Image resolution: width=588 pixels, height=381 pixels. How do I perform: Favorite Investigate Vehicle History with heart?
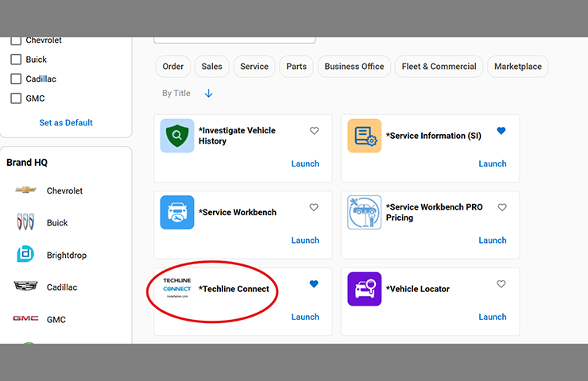coord(314,131)
